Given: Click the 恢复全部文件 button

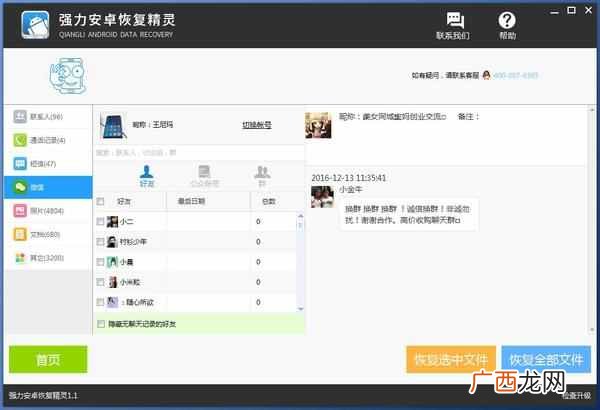Looking at the screenshot, I should click(546, 359).
